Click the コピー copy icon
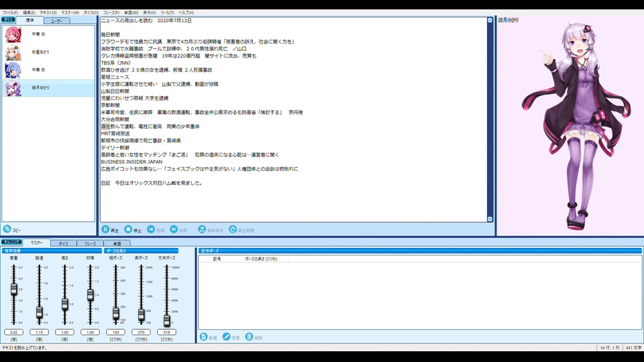The image size is (644, 362). pos(7,229)
